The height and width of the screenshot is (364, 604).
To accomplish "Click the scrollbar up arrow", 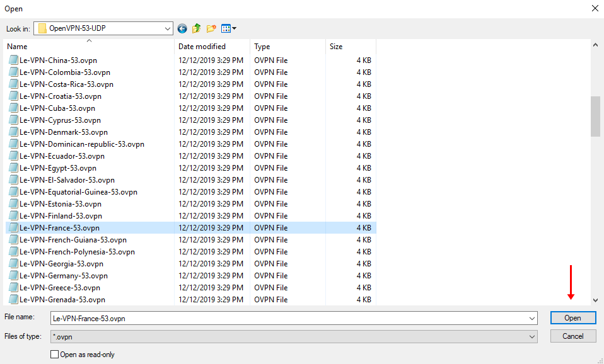I will [x=596, y=45].
